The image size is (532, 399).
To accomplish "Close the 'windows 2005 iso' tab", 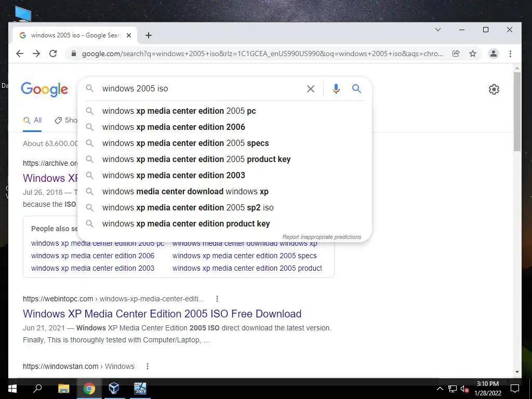I will pos(129,35).
